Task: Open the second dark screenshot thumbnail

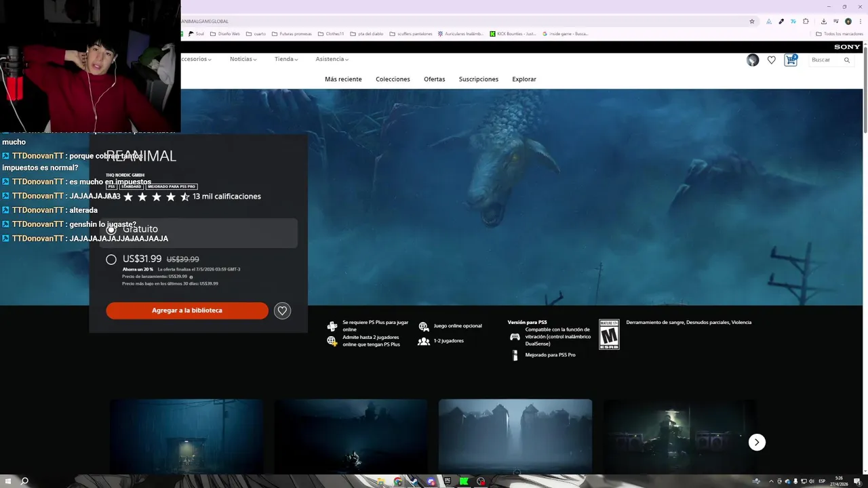Action: point(351,436)
